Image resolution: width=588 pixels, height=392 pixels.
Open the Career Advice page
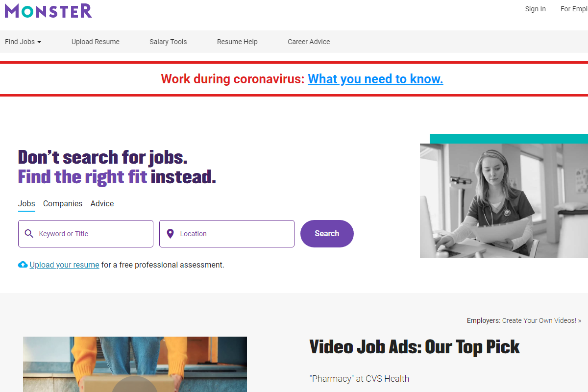[309, 42]
